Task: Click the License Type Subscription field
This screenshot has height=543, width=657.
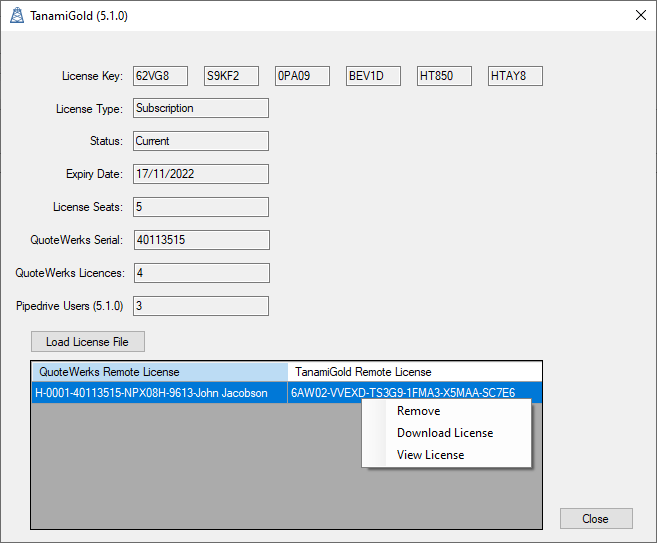Action: tap(201, 108)
